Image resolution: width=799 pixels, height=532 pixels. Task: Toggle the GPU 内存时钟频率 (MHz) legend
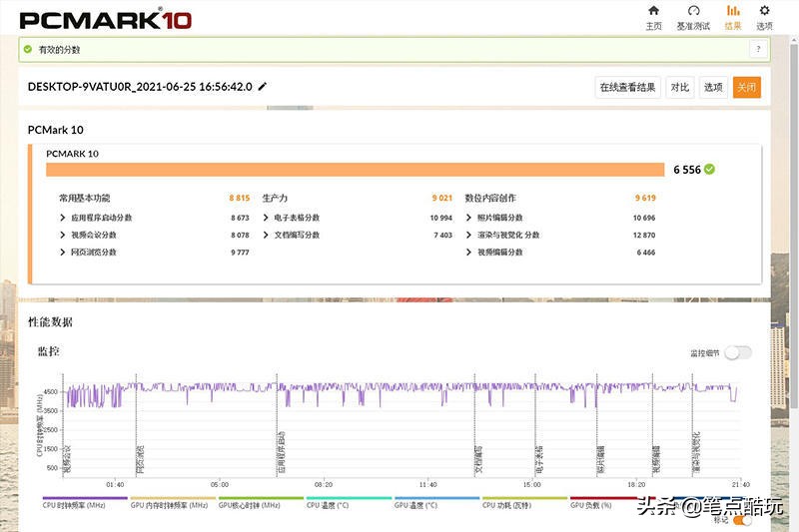coord(173,502)
